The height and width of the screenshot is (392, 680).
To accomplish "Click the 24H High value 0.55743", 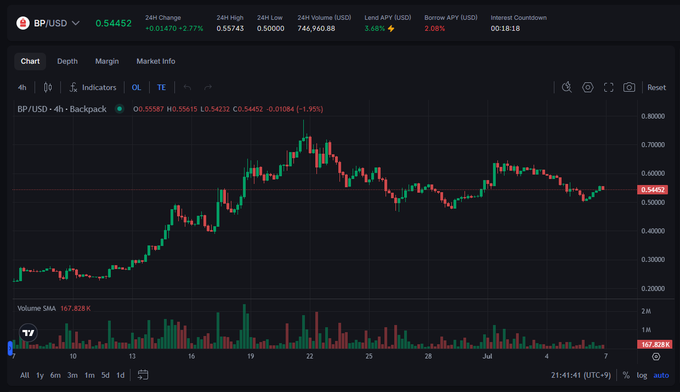I will tap(230, 29).
